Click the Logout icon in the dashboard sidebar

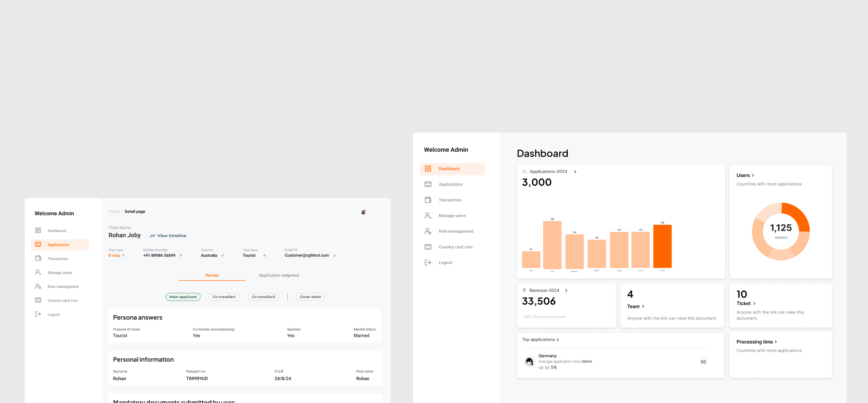(x=428, y=262)
